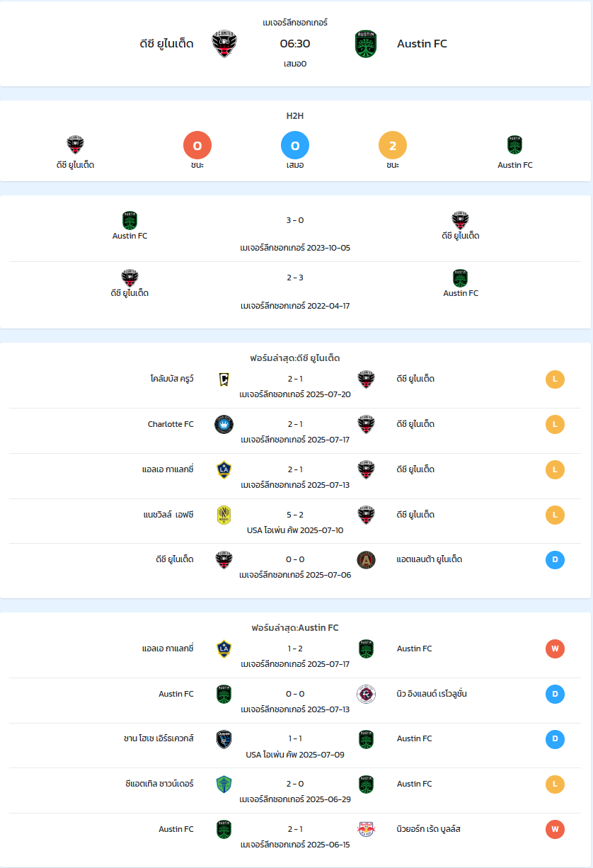This screenshot has width=593, height=868.
Task: Click the D.C. United crest in match header
Action: [224, 44]
